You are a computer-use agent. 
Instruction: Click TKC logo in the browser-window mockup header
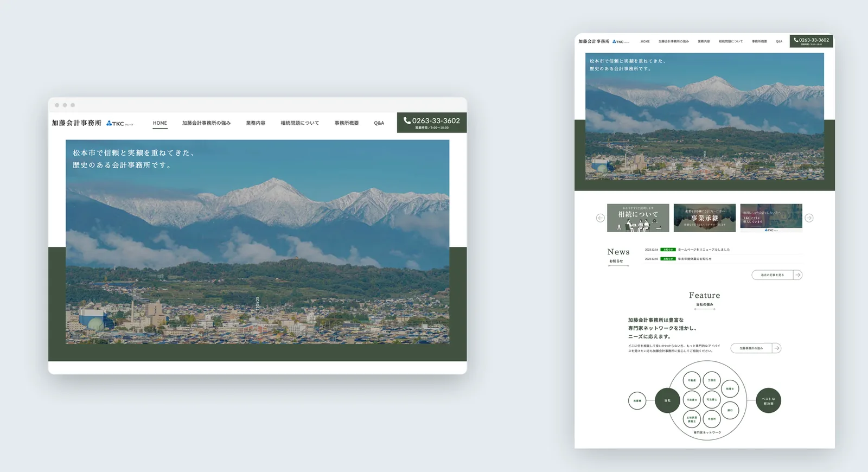(x=120, y=124)
